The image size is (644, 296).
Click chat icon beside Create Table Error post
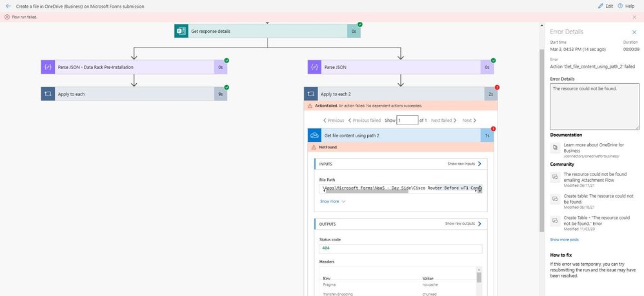coord(555,221)
